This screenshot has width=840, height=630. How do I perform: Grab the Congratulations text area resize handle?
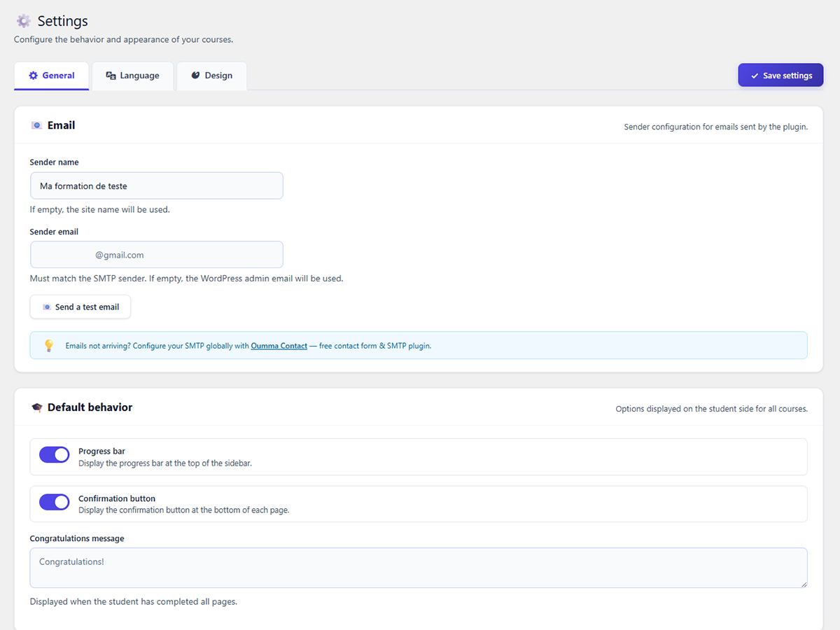(x=804, y=584)
